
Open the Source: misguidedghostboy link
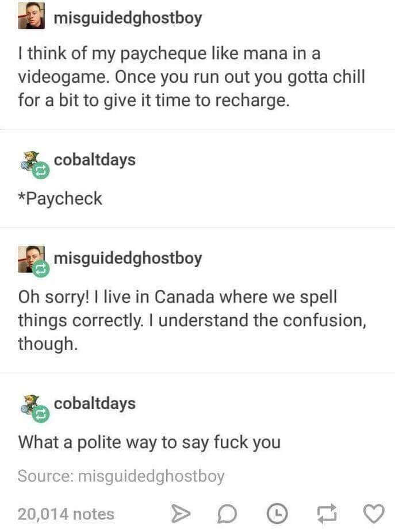(x=121, y=476)
